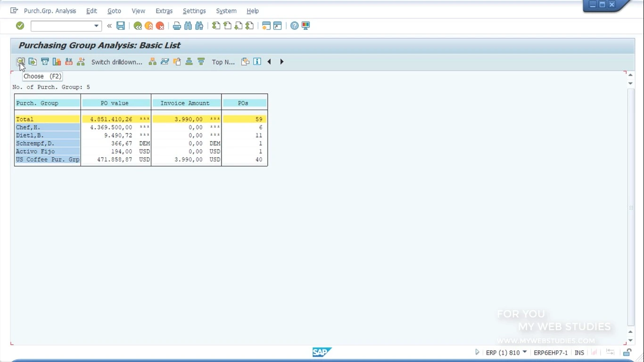Screen dimensions: 644x362
Task: Click the second list toolbar icon with green arrow
Action: point(33,62)
